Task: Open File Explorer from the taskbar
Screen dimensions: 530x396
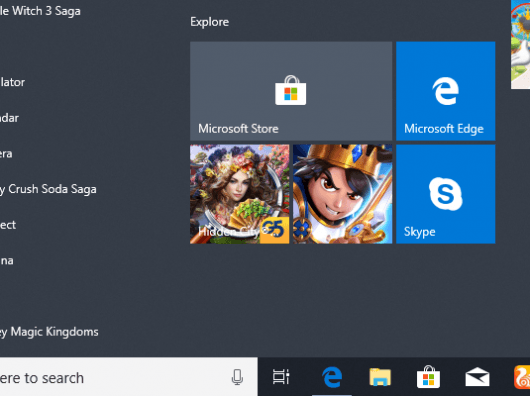Action: pos(380,377)
